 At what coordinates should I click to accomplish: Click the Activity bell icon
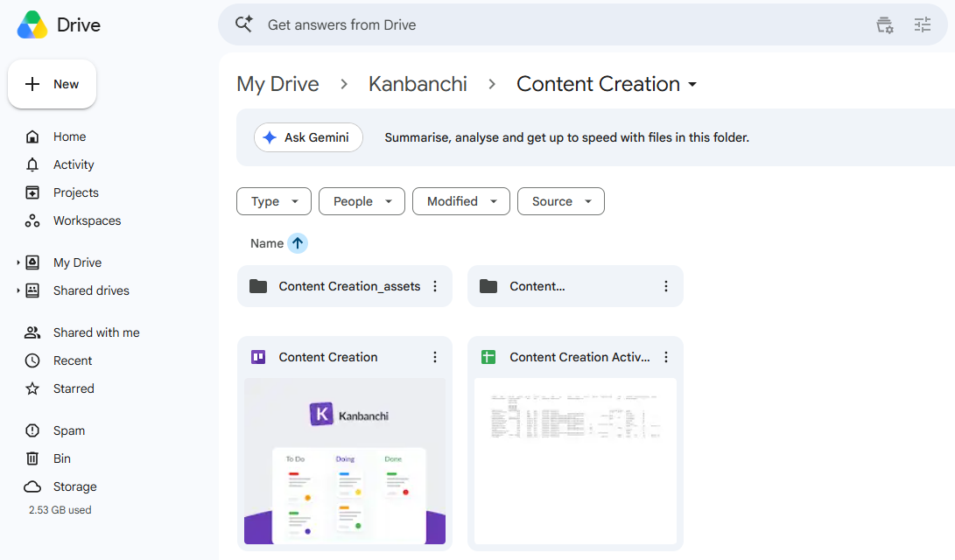(32, 164)
